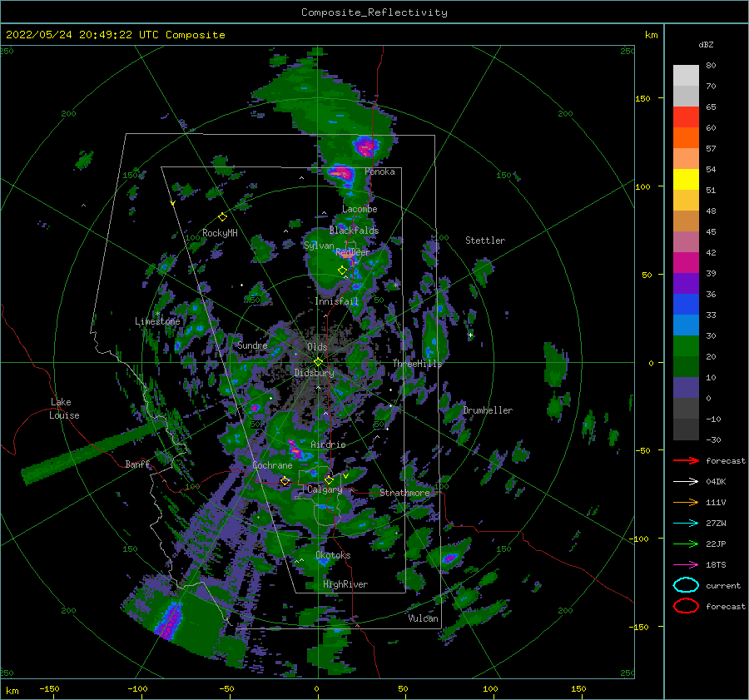Click the Okotoks label
The image size is (749, 700).
(333, 555)
